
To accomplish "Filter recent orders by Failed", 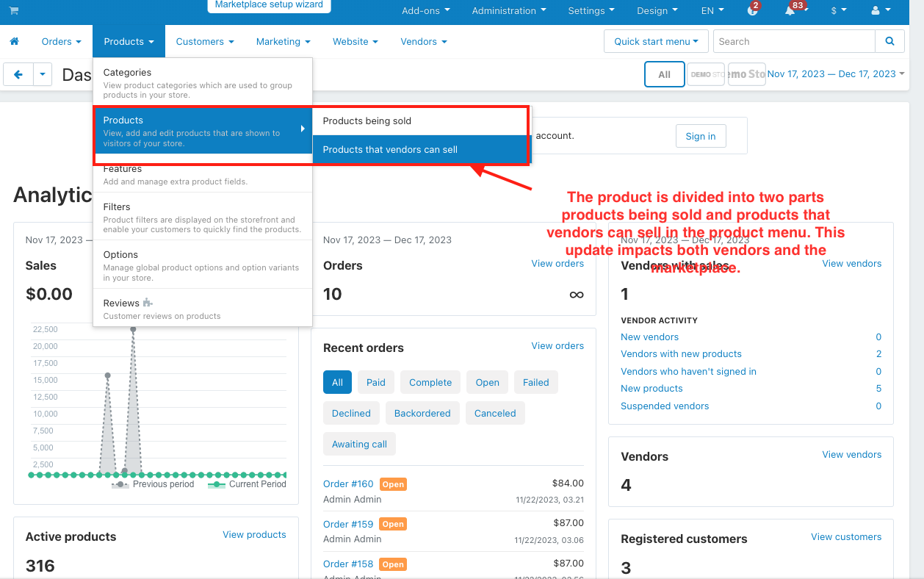I will click(536, 382).
